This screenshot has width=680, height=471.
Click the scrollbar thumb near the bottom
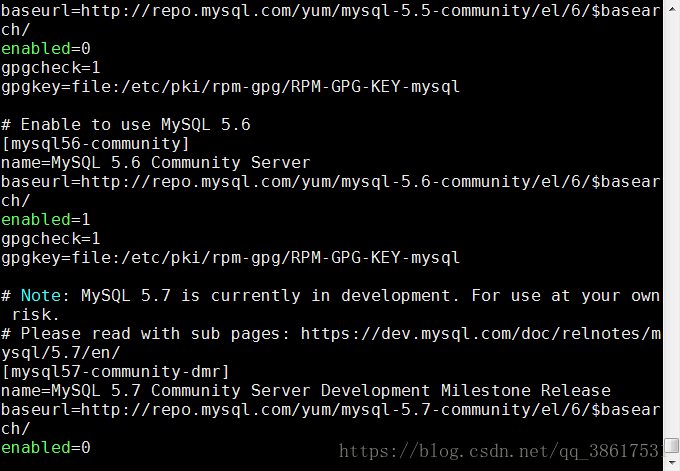click(x=671, y=445)
